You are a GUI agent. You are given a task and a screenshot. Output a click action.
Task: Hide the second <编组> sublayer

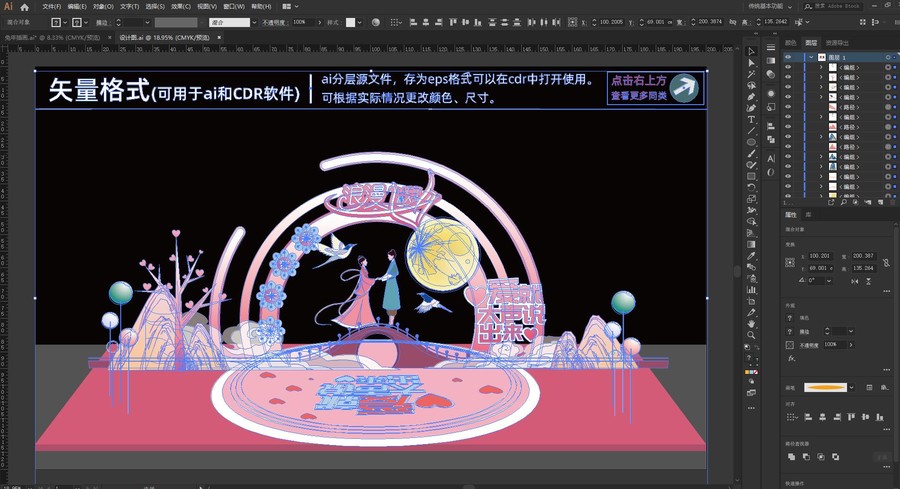[788, 77]
